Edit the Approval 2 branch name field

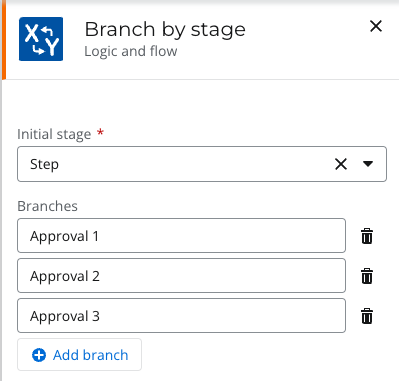[181, 276]
